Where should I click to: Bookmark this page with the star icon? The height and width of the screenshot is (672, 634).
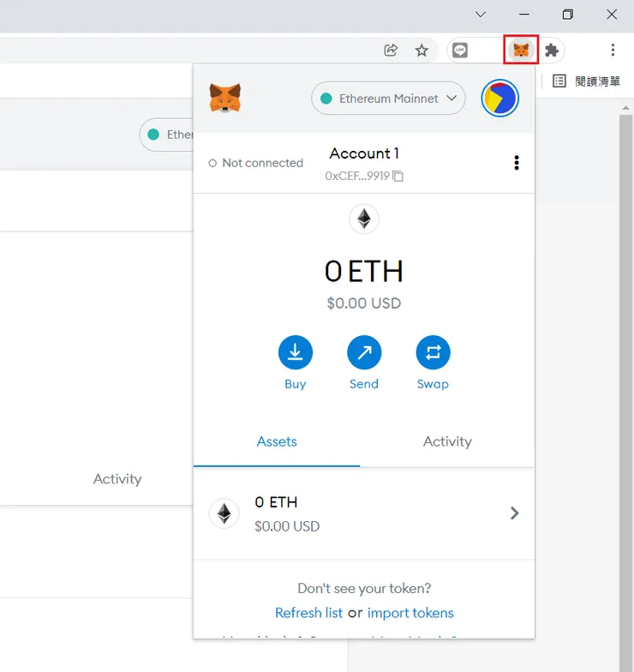point(422,51)
